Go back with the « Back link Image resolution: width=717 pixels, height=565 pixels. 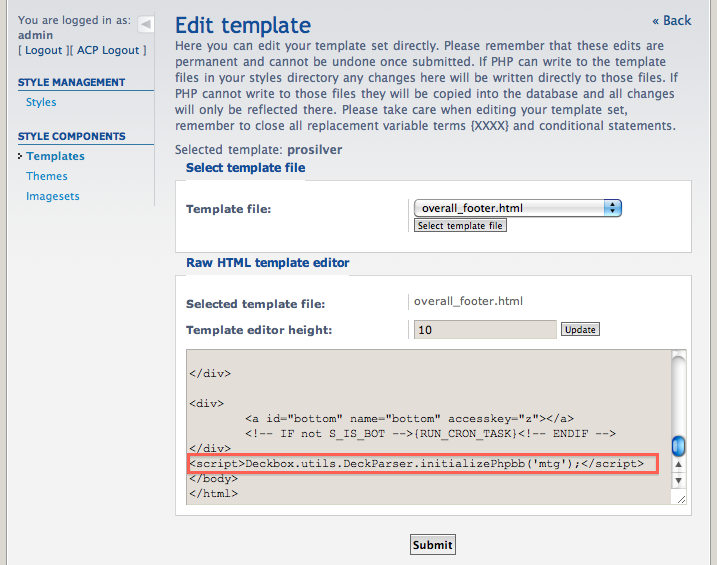pos(672,21)
